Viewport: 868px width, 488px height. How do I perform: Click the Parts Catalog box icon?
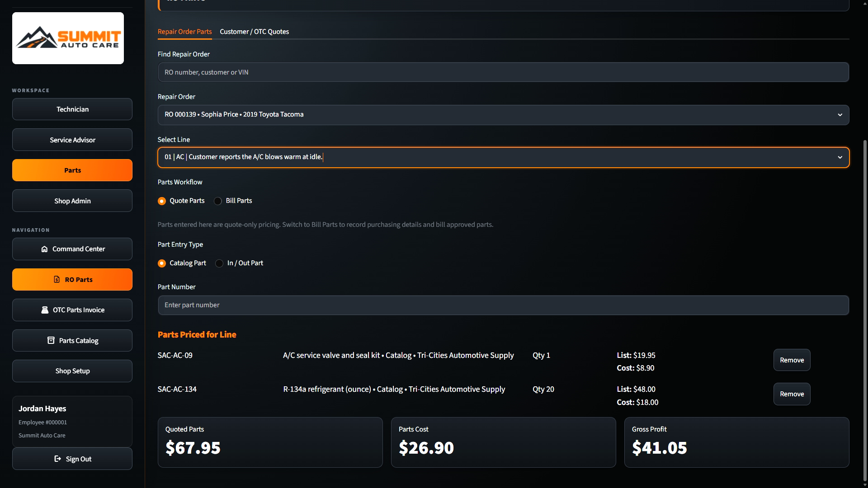51,340
